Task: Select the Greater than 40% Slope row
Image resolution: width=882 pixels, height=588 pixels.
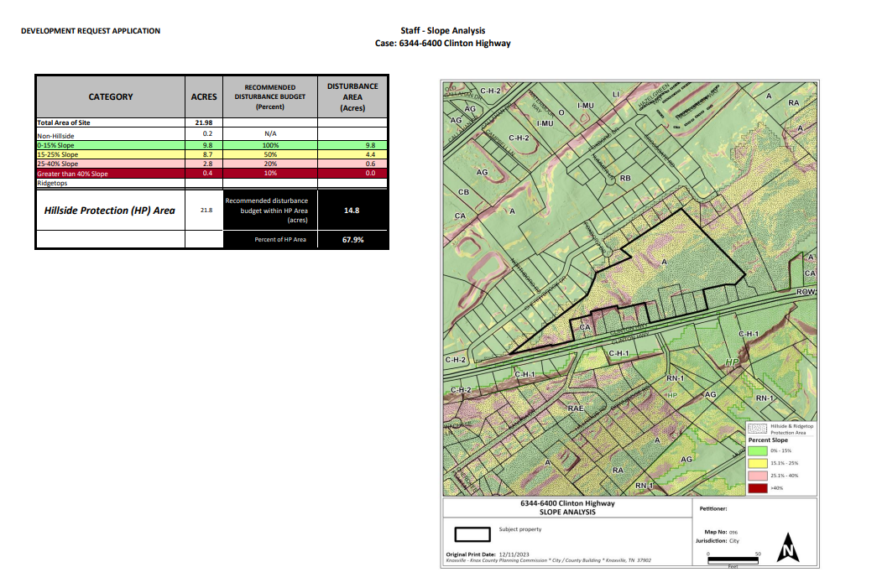Action: click(x=73, y=174)
